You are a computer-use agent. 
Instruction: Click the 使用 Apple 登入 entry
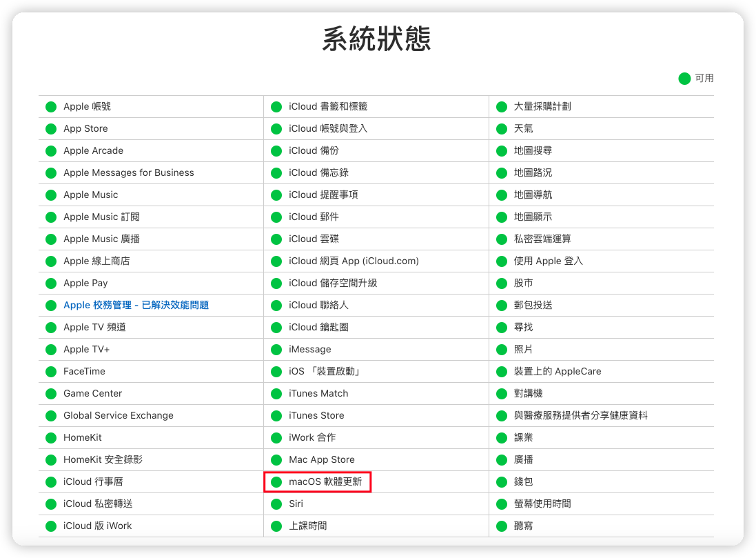548,261
